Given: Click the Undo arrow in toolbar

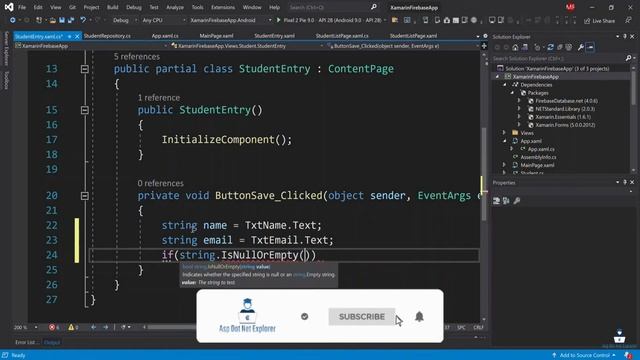Looking at the screenshot, I should (83, 20).
